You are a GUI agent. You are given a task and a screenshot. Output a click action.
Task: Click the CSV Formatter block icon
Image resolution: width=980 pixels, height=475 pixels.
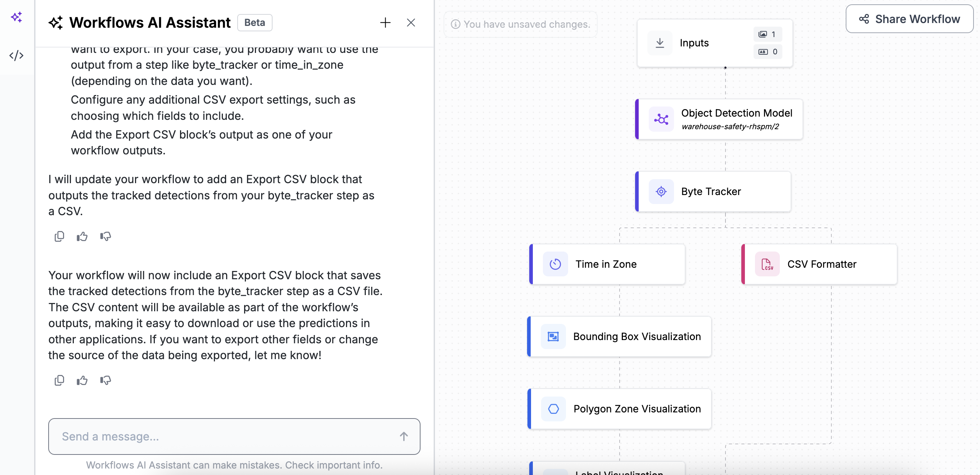[767, 264]
